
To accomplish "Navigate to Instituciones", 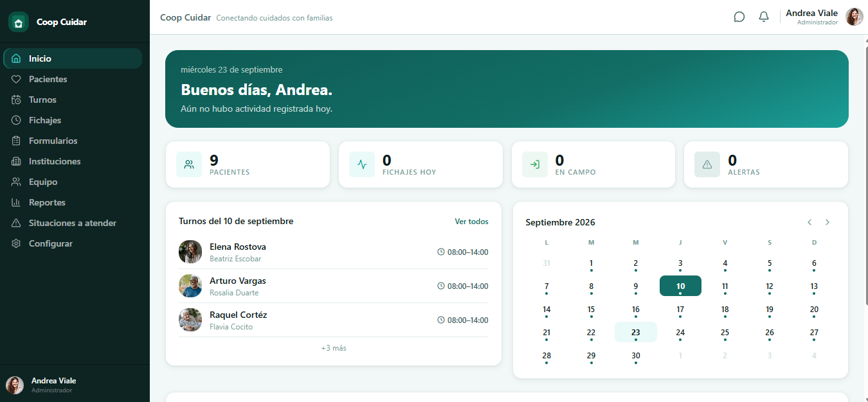I will (73, 161).
